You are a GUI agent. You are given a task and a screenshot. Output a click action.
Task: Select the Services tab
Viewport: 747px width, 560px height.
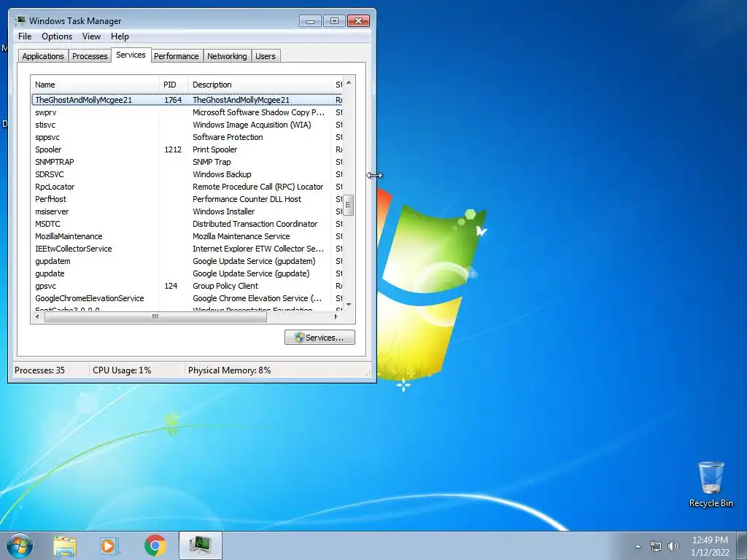[131, 55]
